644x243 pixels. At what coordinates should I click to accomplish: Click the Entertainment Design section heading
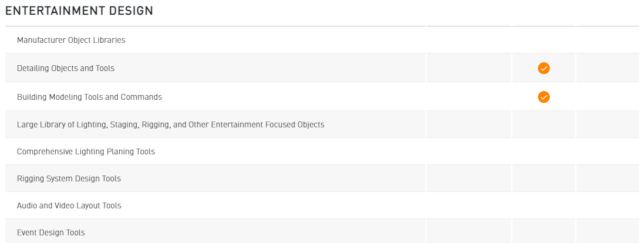[79, 11]
